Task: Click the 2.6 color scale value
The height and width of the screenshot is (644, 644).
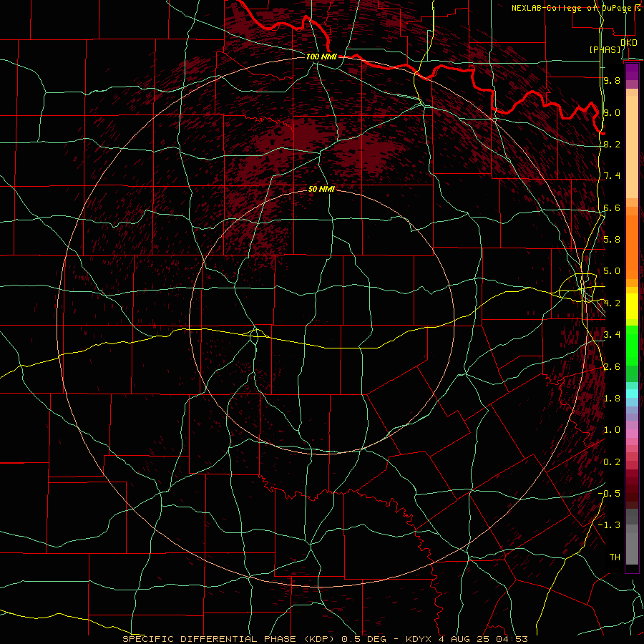Action: coord(612,367)
